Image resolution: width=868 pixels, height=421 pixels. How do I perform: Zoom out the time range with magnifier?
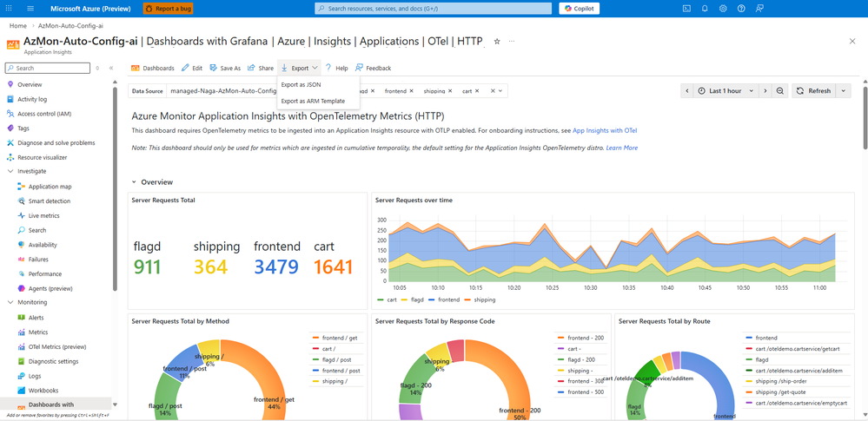[779, 91]
